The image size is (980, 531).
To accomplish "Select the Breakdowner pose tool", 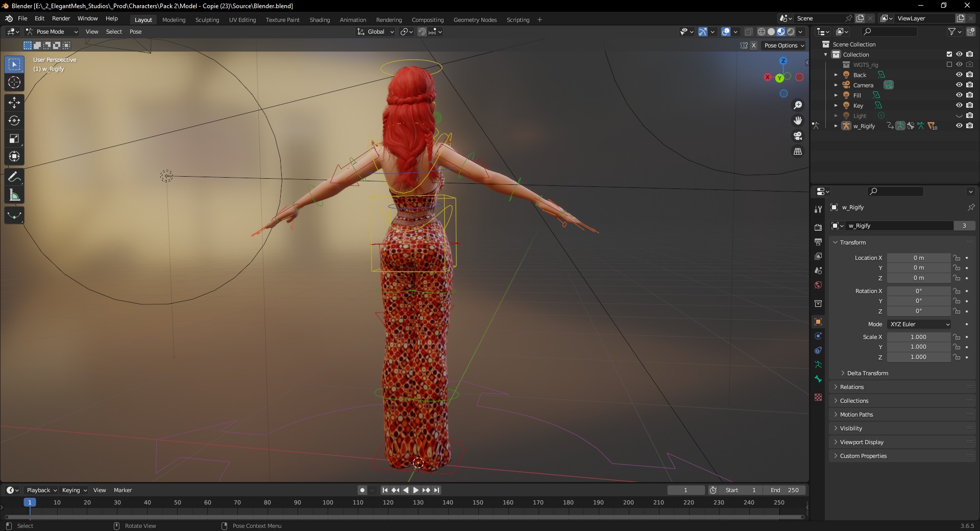I will tap(14, 215).
